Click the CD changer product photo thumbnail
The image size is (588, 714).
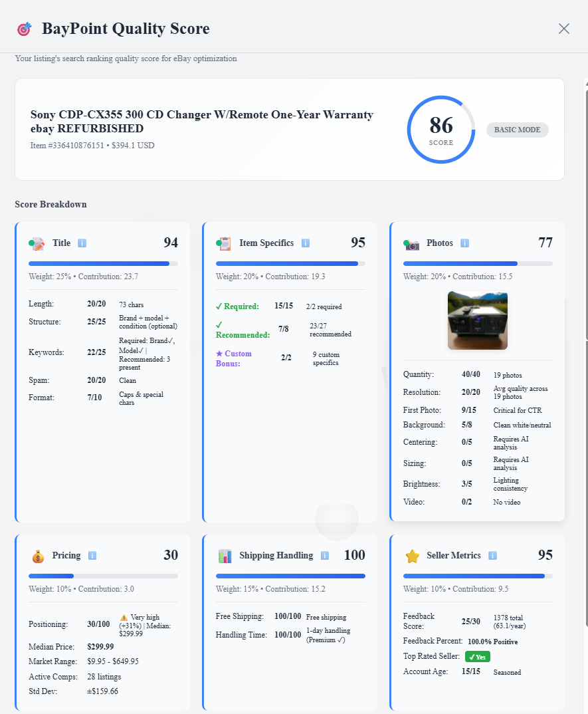[x=477, y=320]
